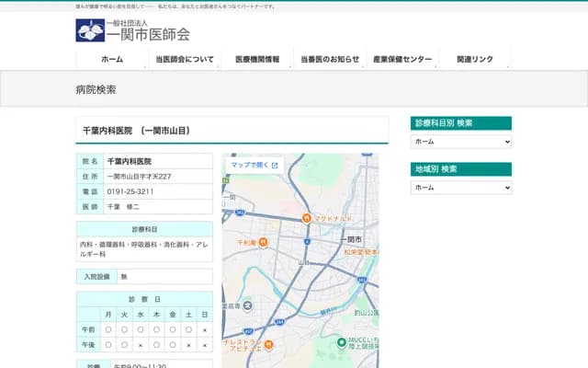588x368 pixels.
Task: Click the Ichinoseki Medical Association leaf logo
Action: tap(90, 30)
